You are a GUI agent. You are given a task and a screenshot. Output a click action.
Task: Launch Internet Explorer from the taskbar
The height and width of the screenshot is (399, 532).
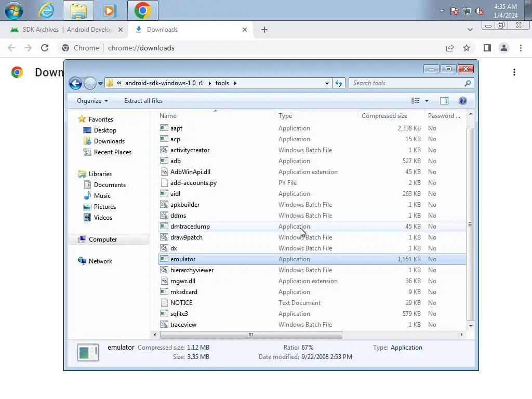click(x=46, y=10)
